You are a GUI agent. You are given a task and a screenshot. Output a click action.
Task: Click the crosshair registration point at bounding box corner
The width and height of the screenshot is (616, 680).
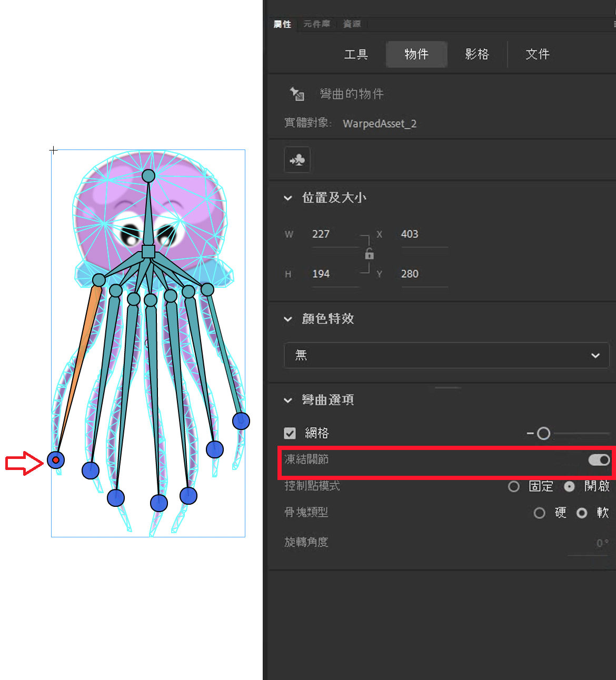(x=53, y=151)
